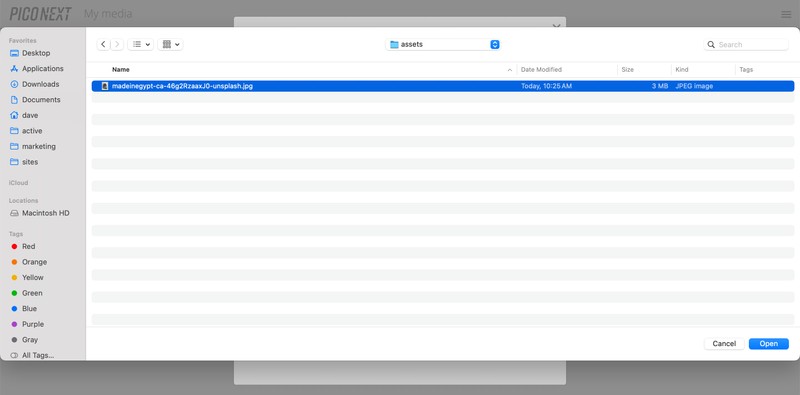Sort by Date Modified column header
Viewport: 800px width, 395px height.
point(541,69)
